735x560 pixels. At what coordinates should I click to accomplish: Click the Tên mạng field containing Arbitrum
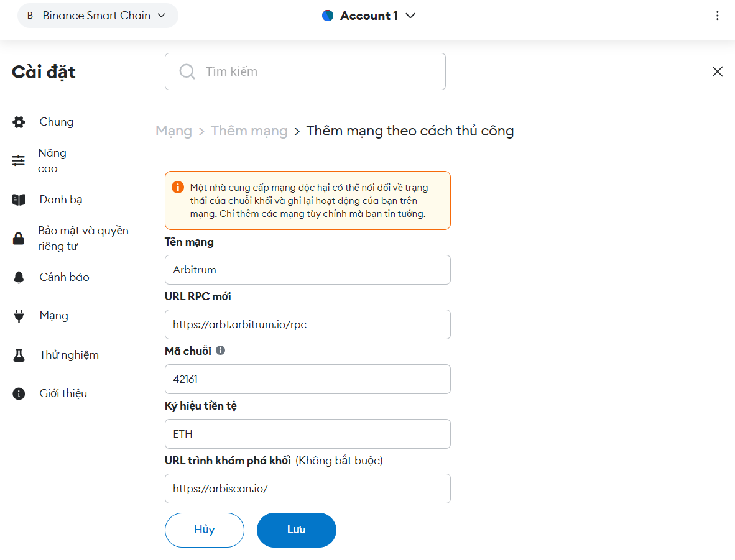tap(307, 270)
